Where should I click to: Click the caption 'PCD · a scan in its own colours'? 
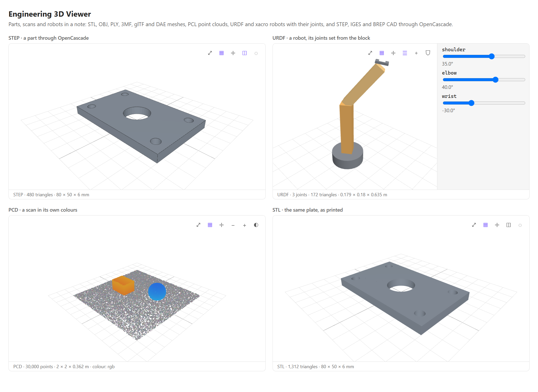(43, 210)
